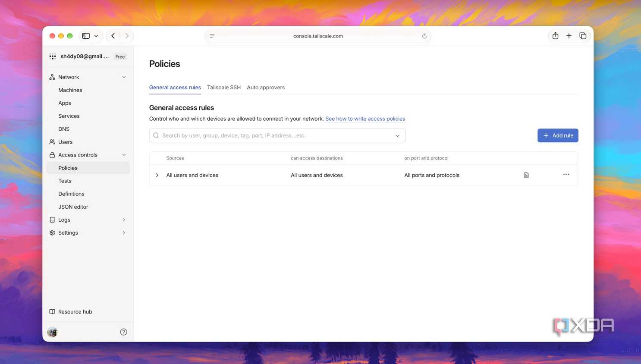Select the General access rules tab
Image resolution: width=641 pixels, height=364 pixels.
pos(175,87)
